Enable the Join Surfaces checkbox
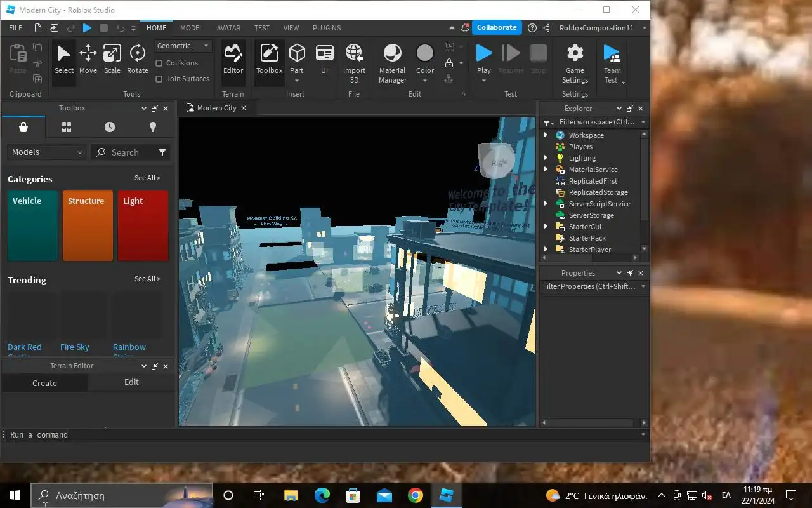812x508 pixels. 159,79
